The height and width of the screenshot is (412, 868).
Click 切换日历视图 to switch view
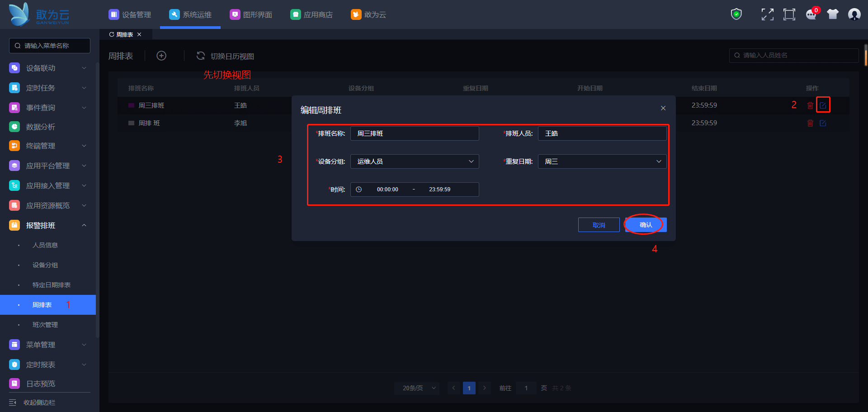click(x=232, y=56)
